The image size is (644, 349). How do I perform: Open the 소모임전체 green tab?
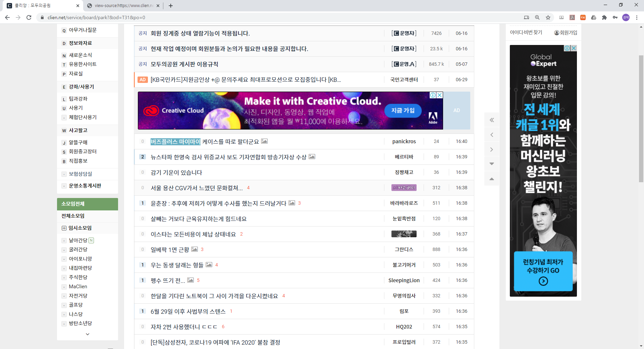pos(88,204)
